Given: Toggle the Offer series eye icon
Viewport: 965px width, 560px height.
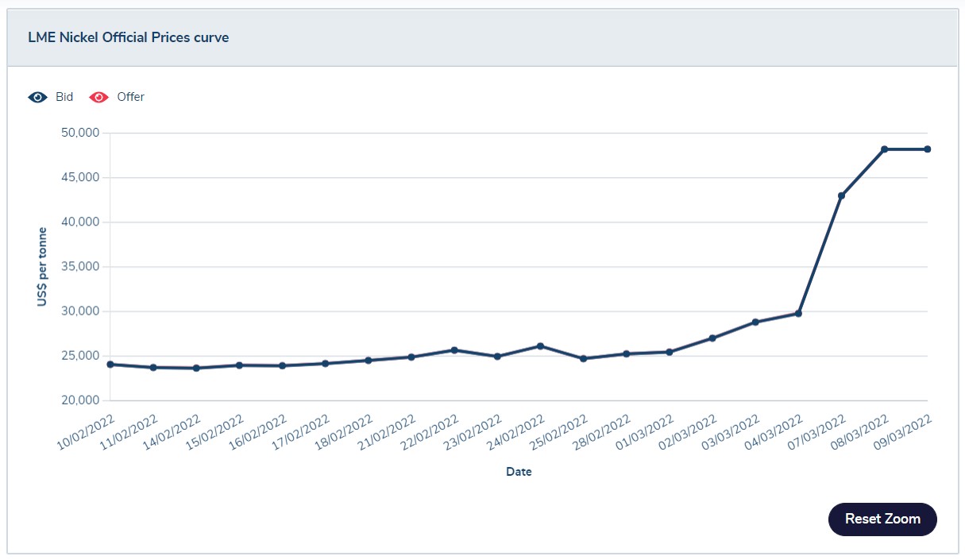Looking at the screenshot, I should pyautogui.click(x=99, y=97).
